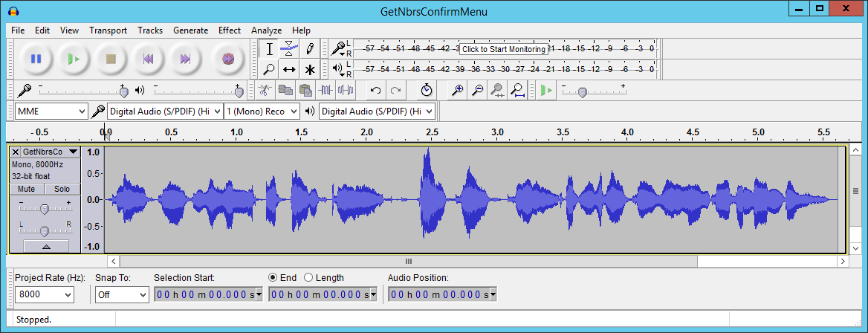868x333 pixels.
Task: Click the Undo arrow icon
Action: click(376, 90)
